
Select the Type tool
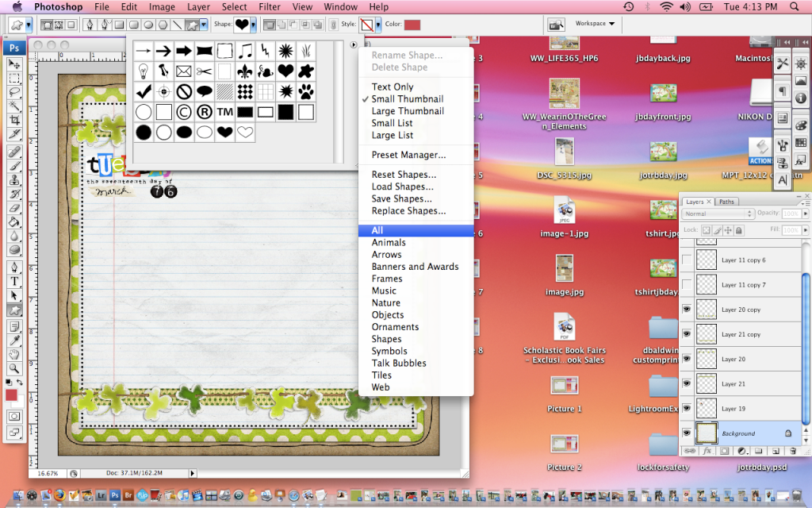pos(14,282)
